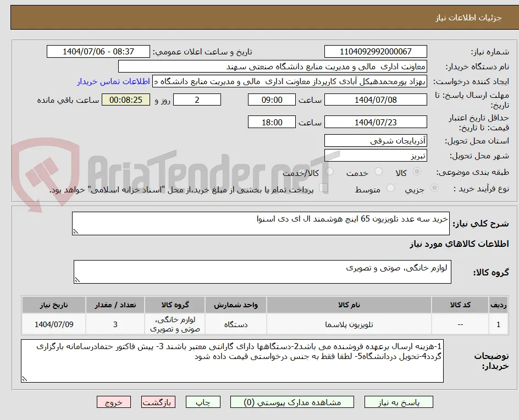
Task: Click the تاریخ نیاز column header
Action: coord(54,305)
